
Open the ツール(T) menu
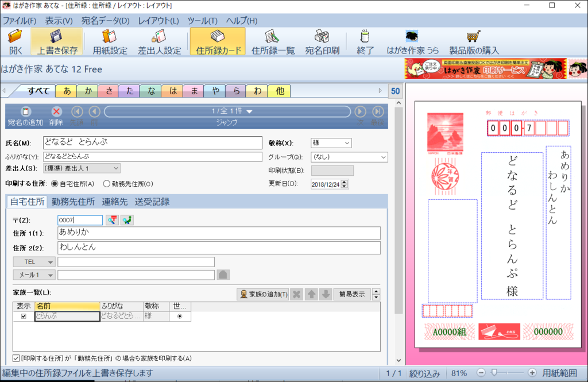(x=203, y=21)
